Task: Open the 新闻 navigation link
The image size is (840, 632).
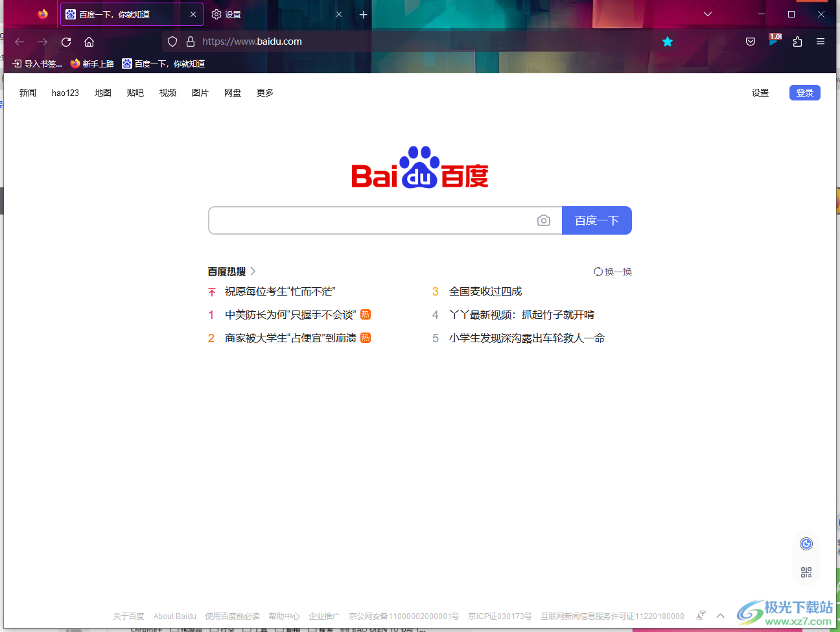Action: tap(28, 93)
